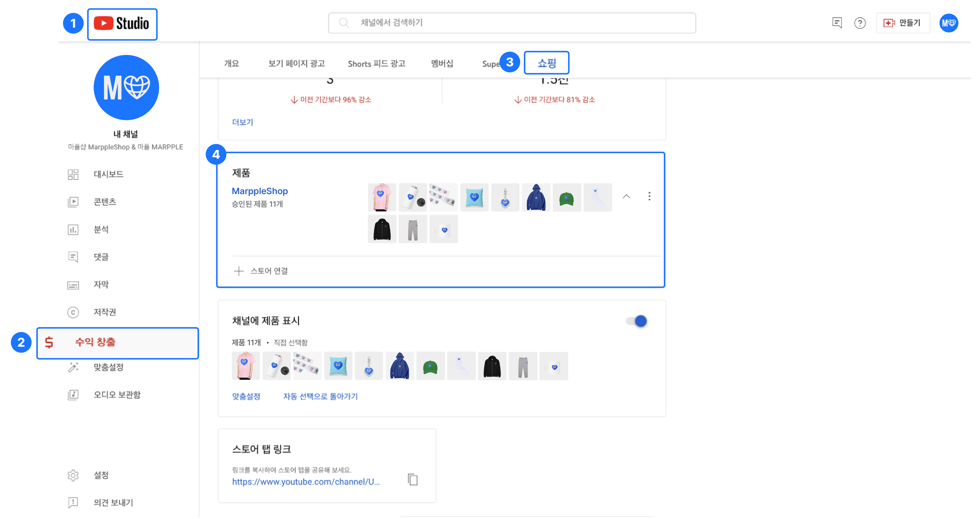Switch to the 쇼핑 tab
Screen dimensions: 980x519
[x=546, y=63]
